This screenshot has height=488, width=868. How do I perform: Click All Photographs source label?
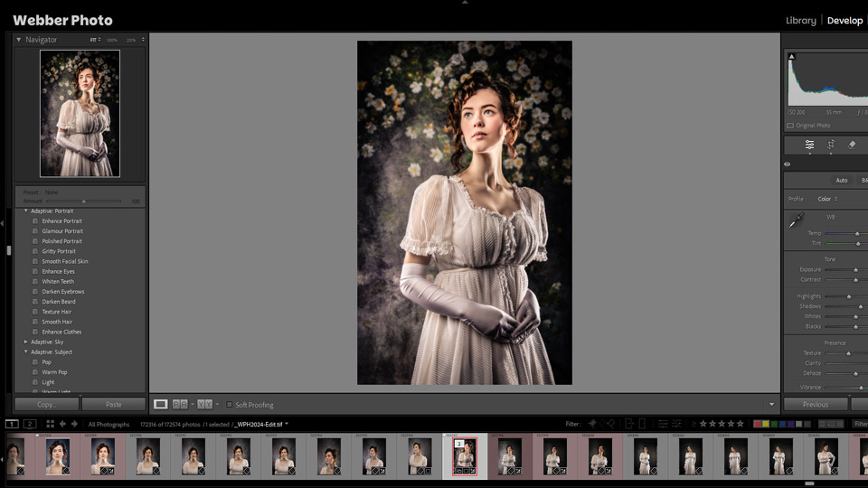click(108, 425)
